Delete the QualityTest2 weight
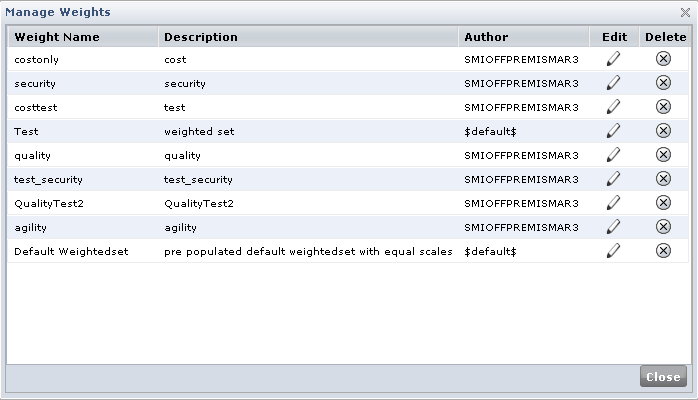Image resolution: width=698 pixels, height=400 pixels. click(x=663, y=203)
